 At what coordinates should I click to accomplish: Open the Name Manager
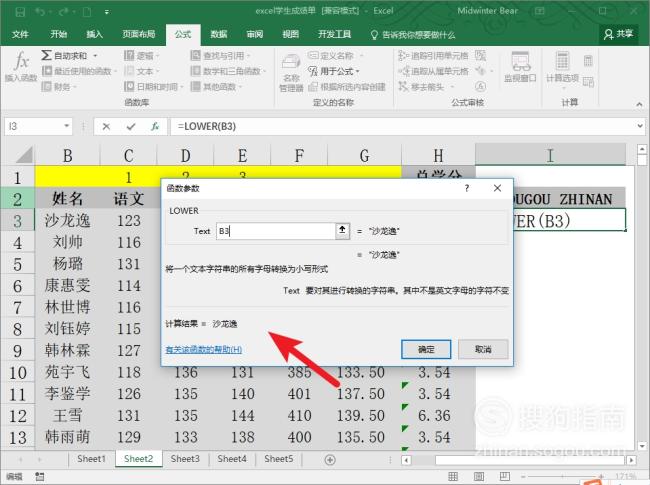(x=291, y=73)
